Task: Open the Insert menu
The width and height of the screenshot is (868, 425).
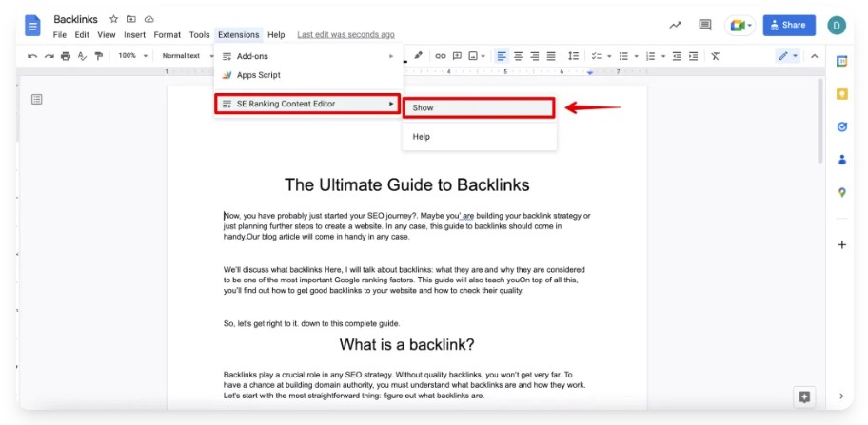Action: coord(134,35)
